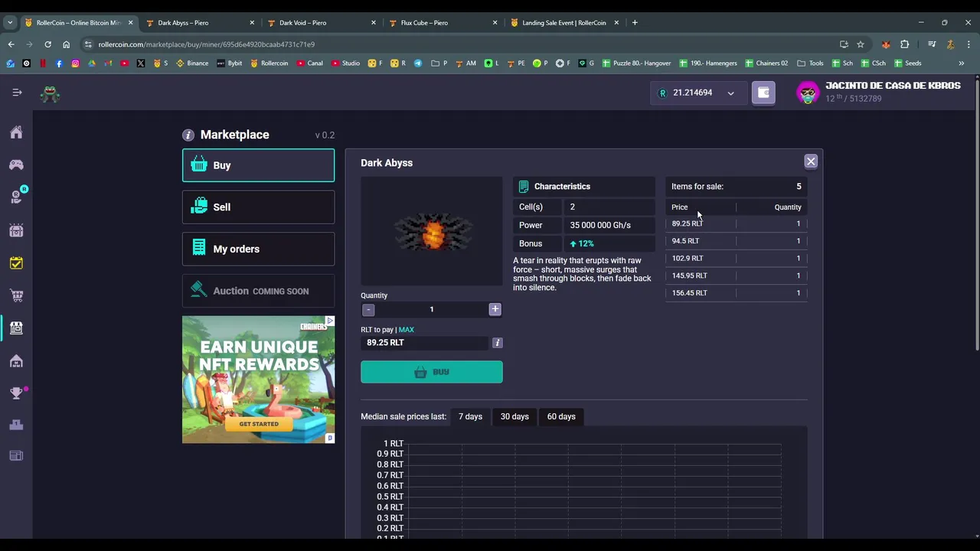
Task: Open the Tools bookmark folder
Action: click(810, 64)
